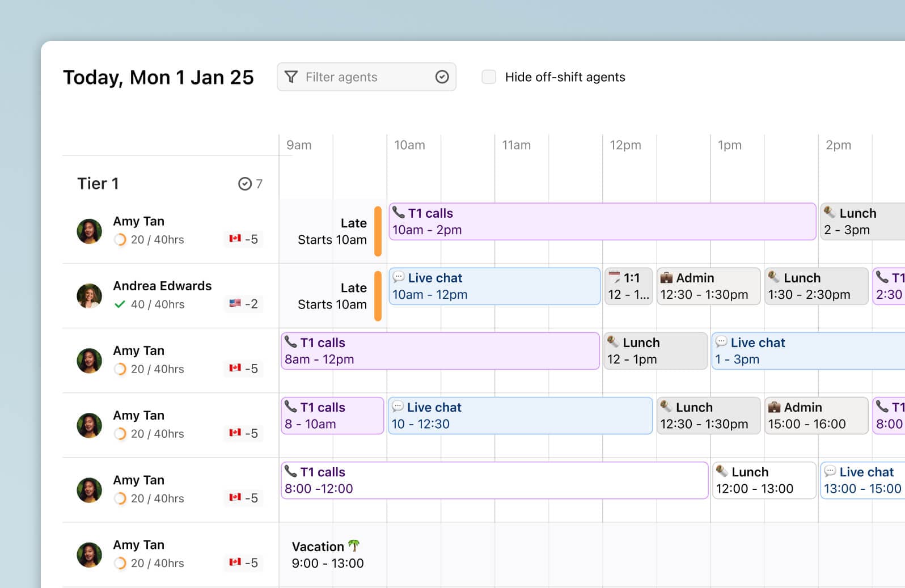Image resolution: width=905 pixels, height=588 pixels.
Task: Open the T1 calls 10am - 2pm shift
Action: [x=602, y=222]
